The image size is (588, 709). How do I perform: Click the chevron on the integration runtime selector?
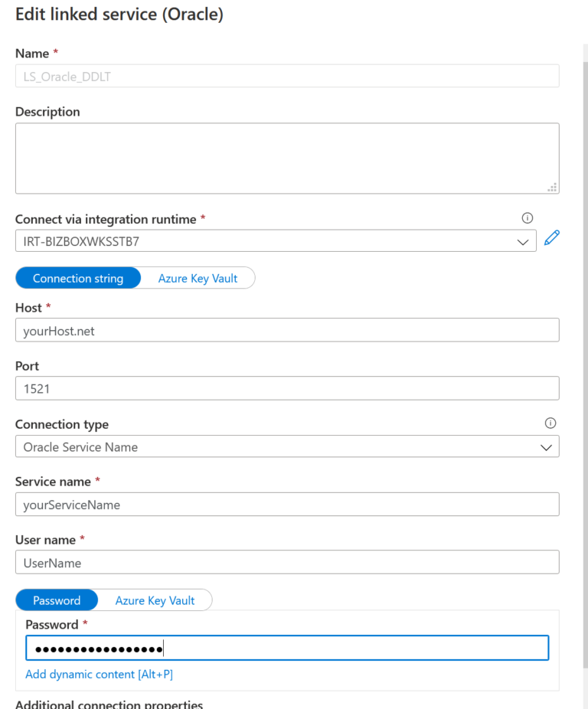[523, 240]
